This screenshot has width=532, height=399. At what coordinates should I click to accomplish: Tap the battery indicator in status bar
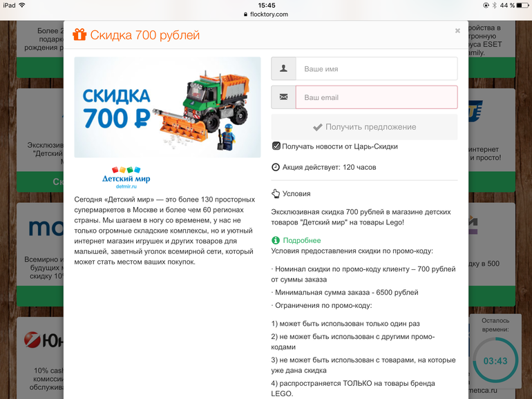click(x=522, y=5)
